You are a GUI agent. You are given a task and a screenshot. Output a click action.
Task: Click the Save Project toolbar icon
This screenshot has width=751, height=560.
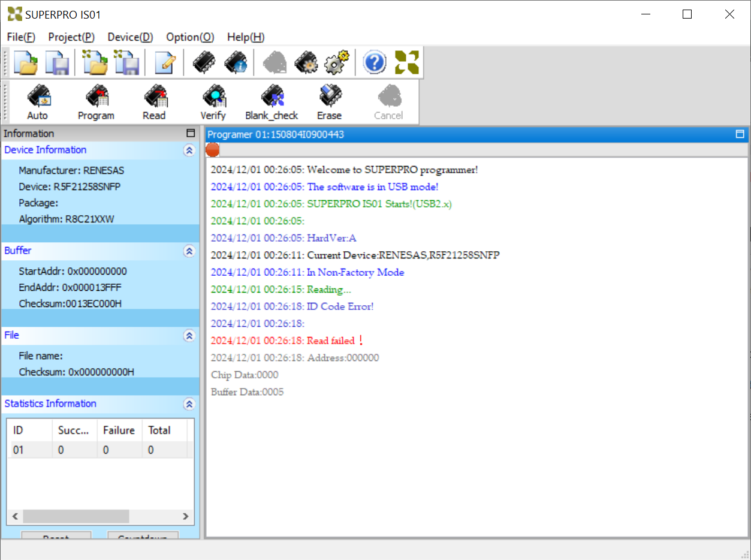(x=127, y=62)
